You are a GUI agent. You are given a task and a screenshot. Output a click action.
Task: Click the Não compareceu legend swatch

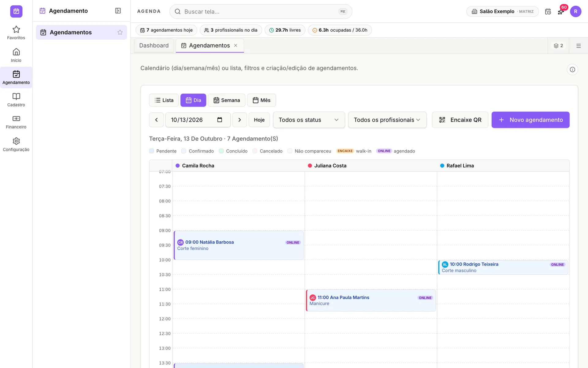[290, 151]
